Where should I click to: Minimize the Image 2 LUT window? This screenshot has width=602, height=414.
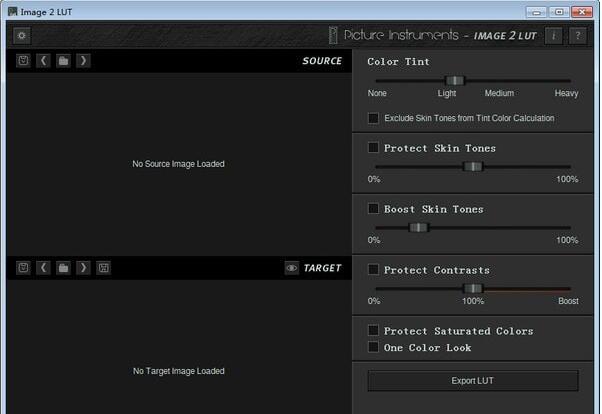[x=536, y=12]
